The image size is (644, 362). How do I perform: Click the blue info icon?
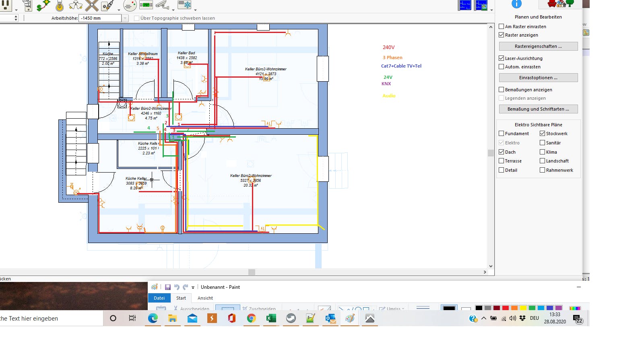click(x=516, y=4)
